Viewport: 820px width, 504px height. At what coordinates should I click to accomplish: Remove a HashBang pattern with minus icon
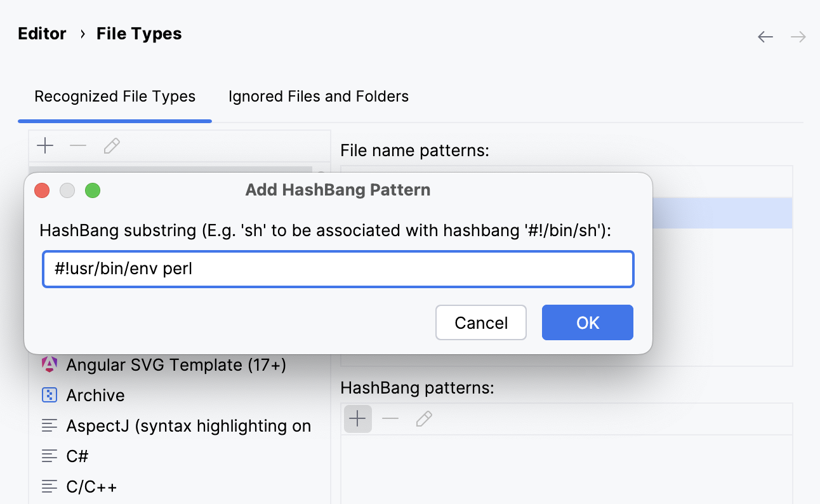390,418
